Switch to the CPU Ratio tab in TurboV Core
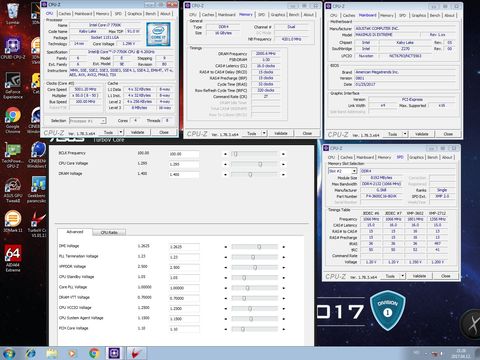Screen dimensions: 480x360 click(109, 232)
